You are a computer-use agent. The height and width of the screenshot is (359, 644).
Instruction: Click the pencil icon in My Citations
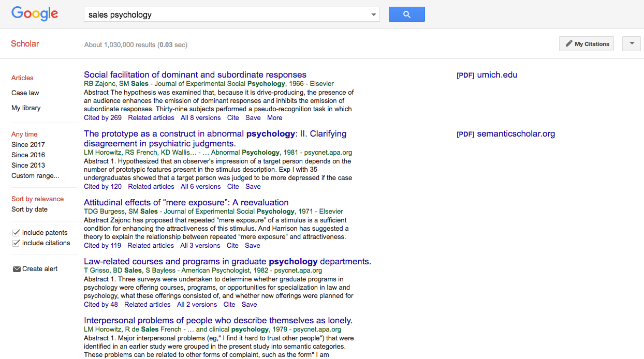click(x=569, y=43)
